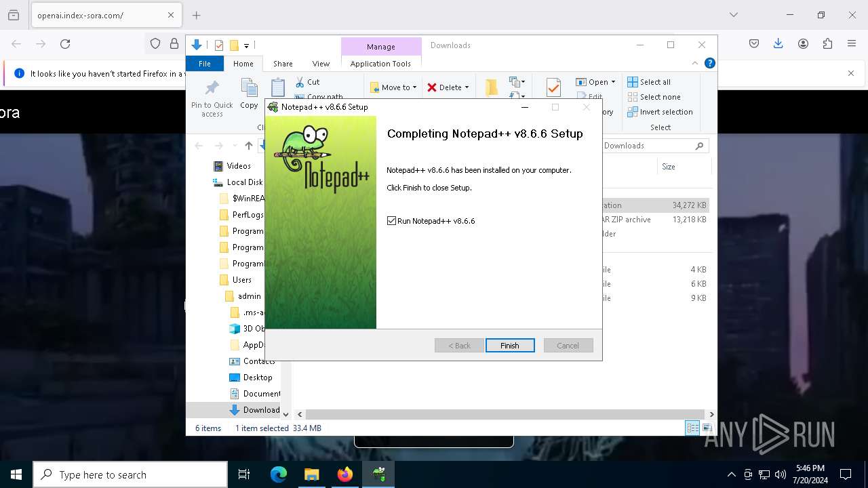Open Task View on taskbar
868x488 pixels.
tap(244, 474)
